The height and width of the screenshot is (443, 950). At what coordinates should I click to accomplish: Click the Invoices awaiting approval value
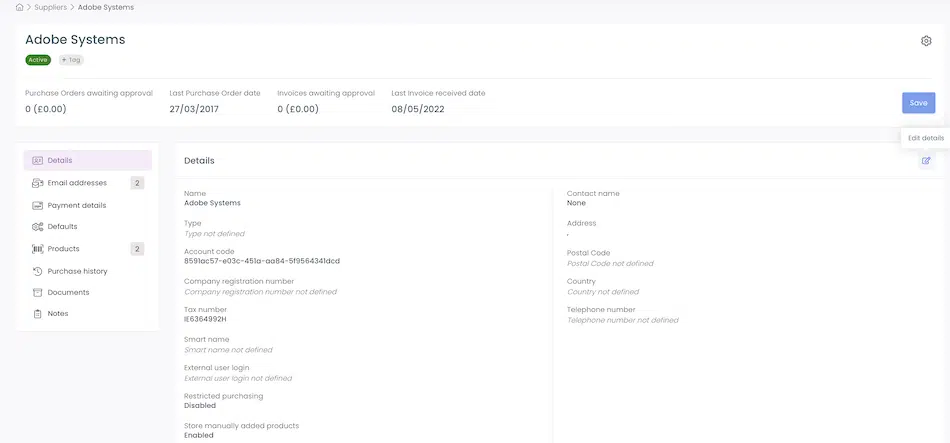(x=297, y=110)
